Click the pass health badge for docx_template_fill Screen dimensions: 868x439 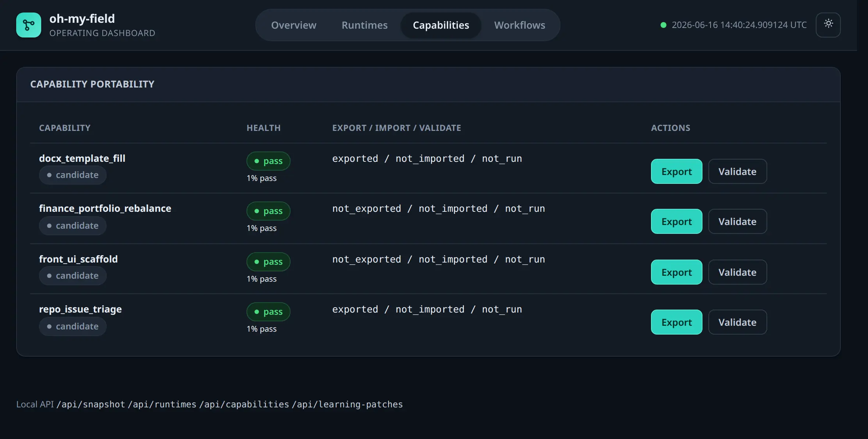[x=268, y=161]
